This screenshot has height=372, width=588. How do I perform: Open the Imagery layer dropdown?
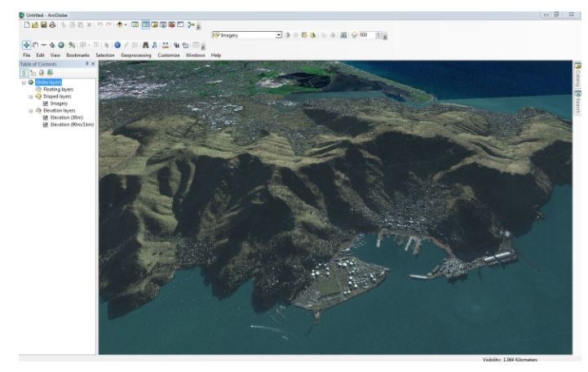coord(279,35)
